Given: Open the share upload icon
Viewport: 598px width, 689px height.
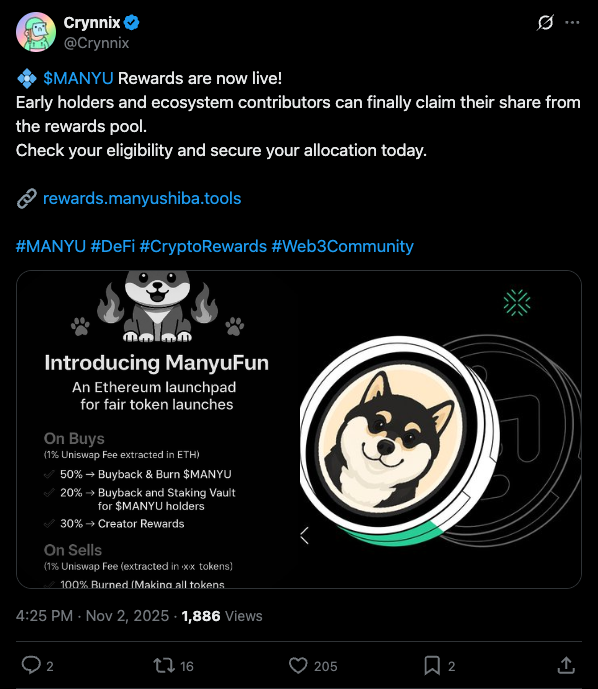Looking at the screenshot, I should pos(566,665).
